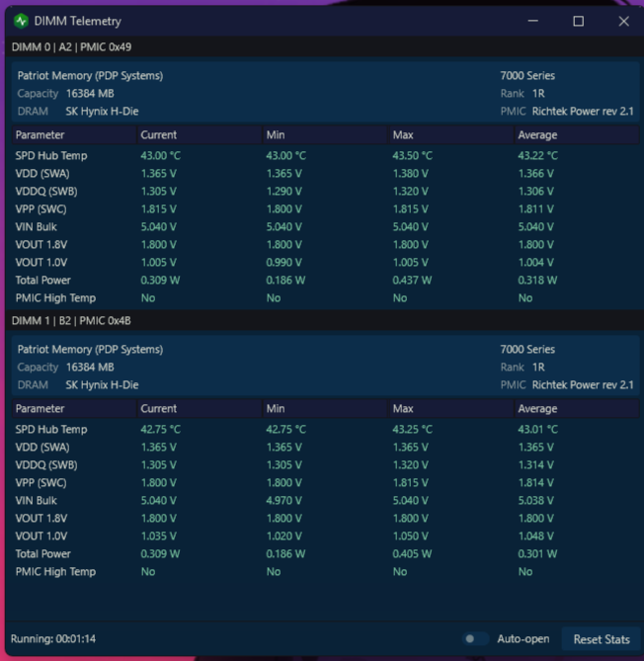Image resolution: width=644 pixels, height=661 pixels.
Task: Click DIMM 0 VOUT 1.0V min 0.990 V
Action: tap(284, 262)
